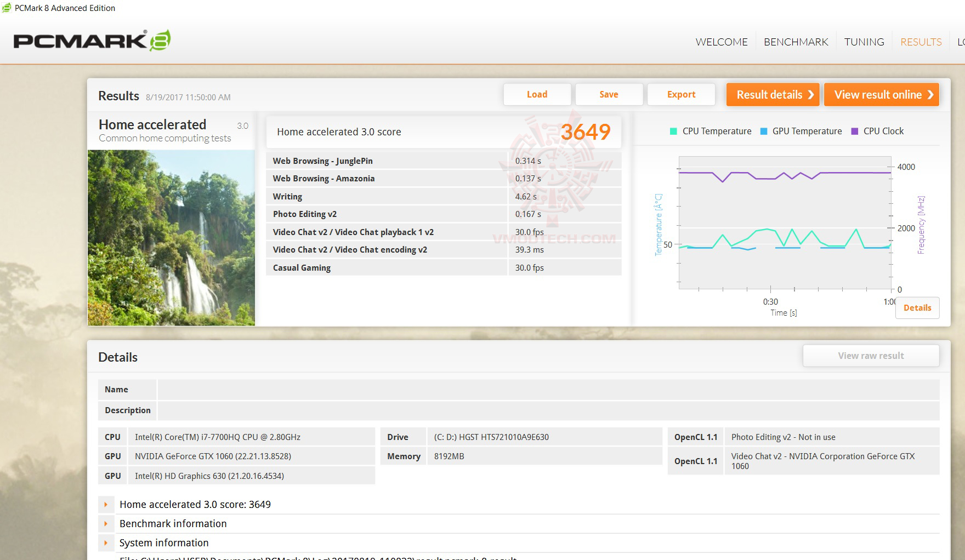Expand System information section
Screen dimensions: 965x560
tap(106, 542)
